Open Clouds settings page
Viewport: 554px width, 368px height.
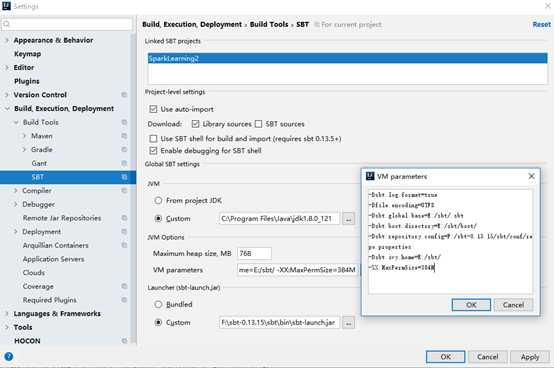[x=34, y=273]
